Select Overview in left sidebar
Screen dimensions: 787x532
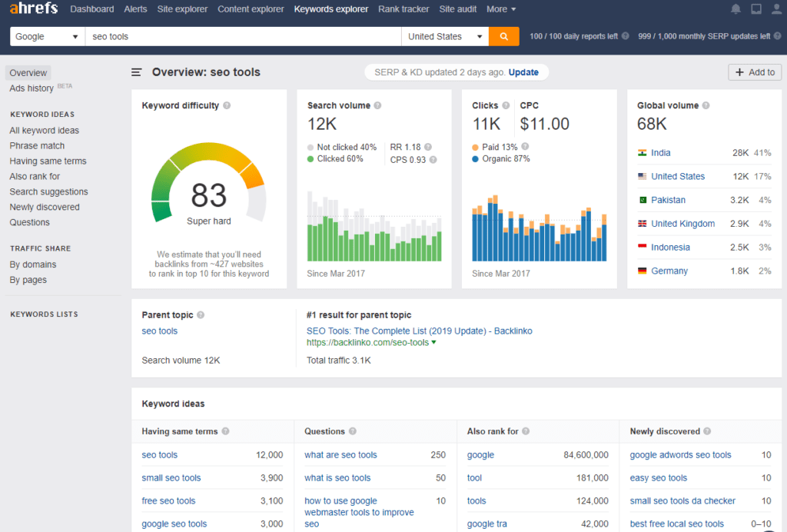coord(28,73)
